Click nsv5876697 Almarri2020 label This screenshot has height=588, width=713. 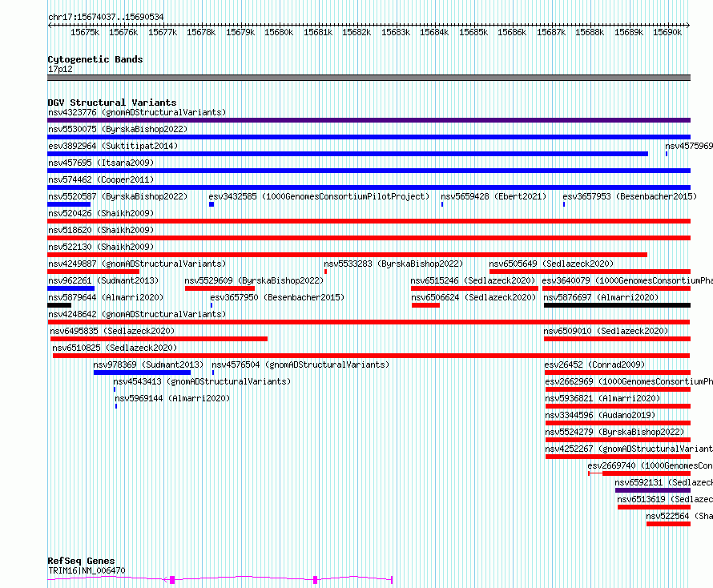pos(601,297)
